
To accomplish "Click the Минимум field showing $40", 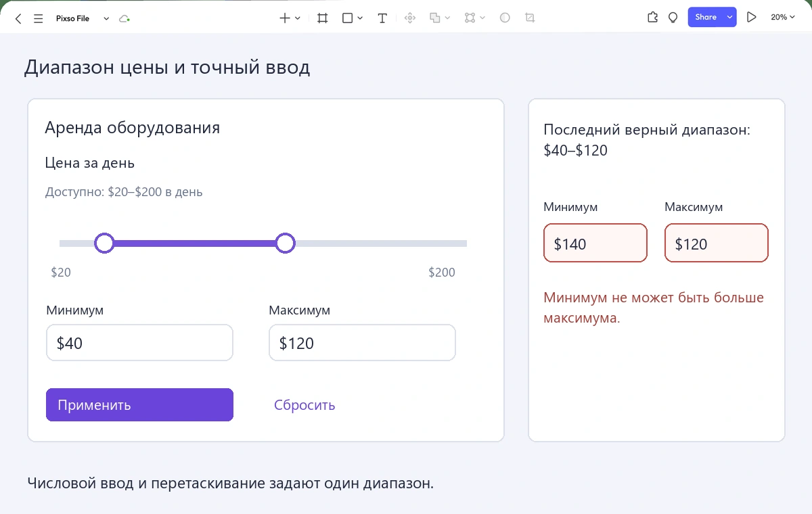I will point(139,343).
